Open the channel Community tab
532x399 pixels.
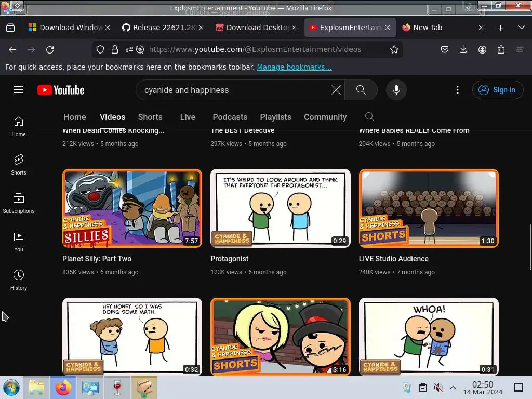coord(325,117)
